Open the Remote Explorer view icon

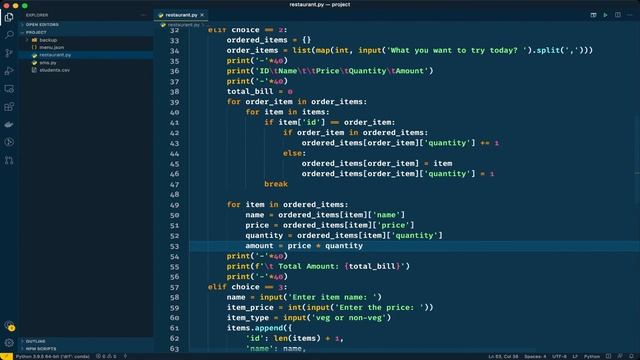point(9,89)
